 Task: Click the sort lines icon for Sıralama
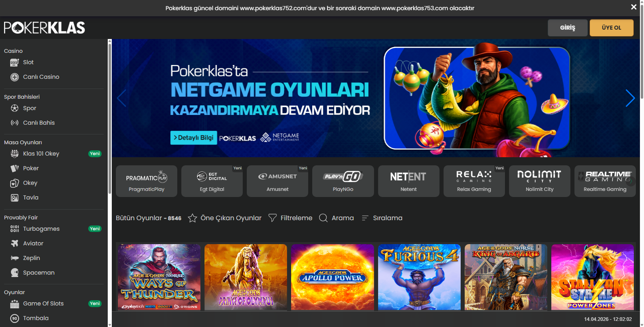point(365,218)
